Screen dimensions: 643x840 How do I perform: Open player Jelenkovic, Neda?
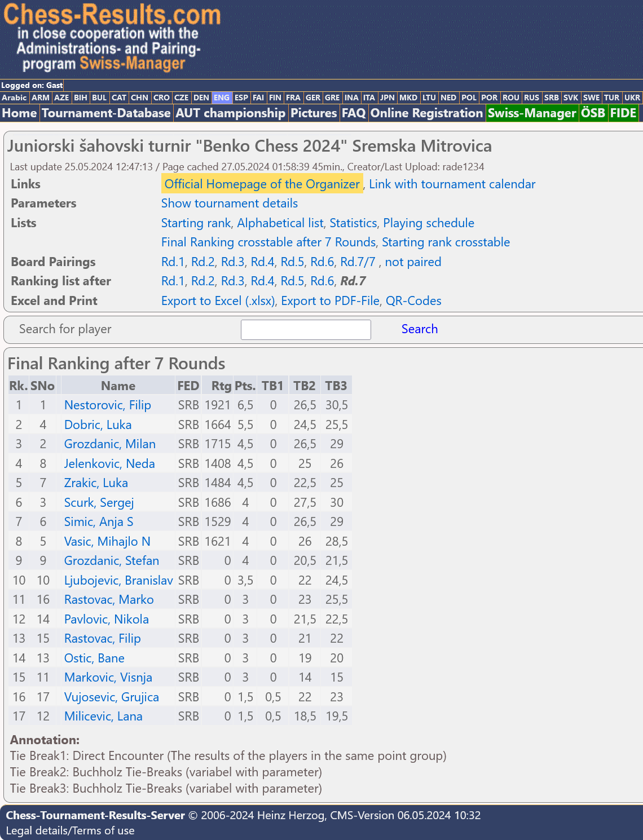[109, 463]
